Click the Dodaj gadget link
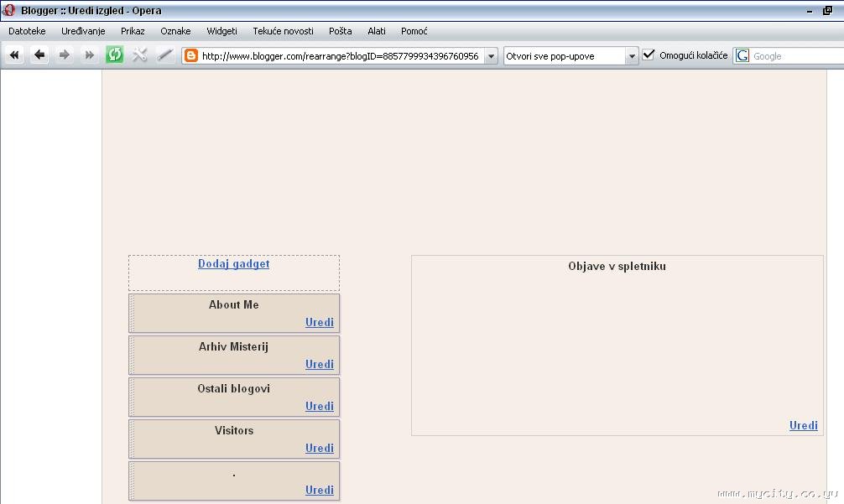Image resolution: width=844 pixels, height=504 pixels. coord(233,263)
